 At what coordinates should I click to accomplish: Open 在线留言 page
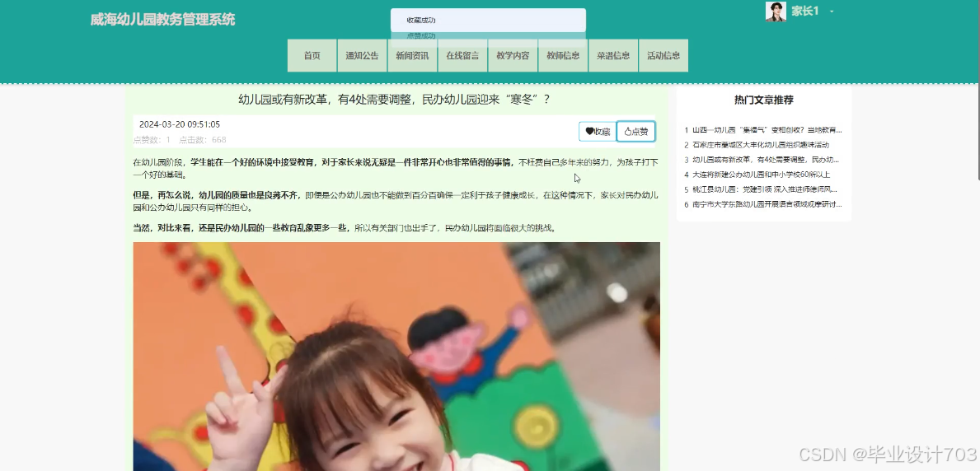pyautogui.click(x=462, y=56)
